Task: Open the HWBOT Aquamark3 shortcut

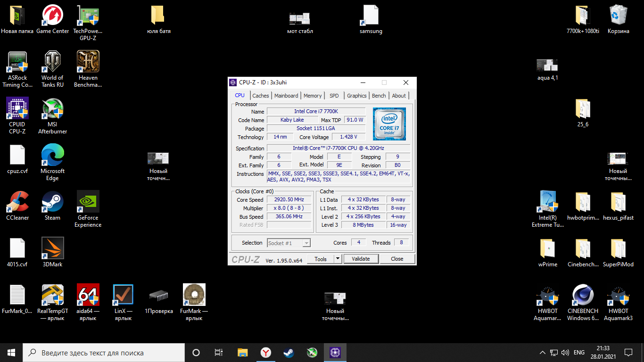Action: [x=618, y=303]
